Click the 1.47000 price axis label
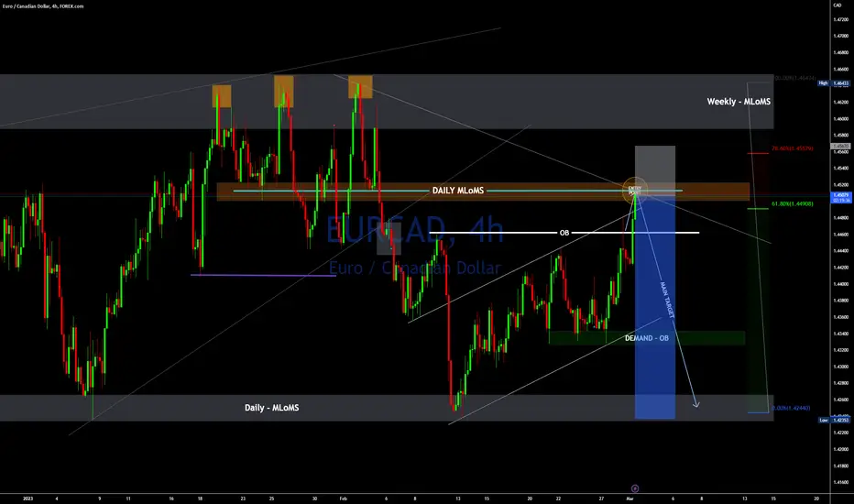The image size is (854, 504). pyautogui.click(x=841, y=36)
